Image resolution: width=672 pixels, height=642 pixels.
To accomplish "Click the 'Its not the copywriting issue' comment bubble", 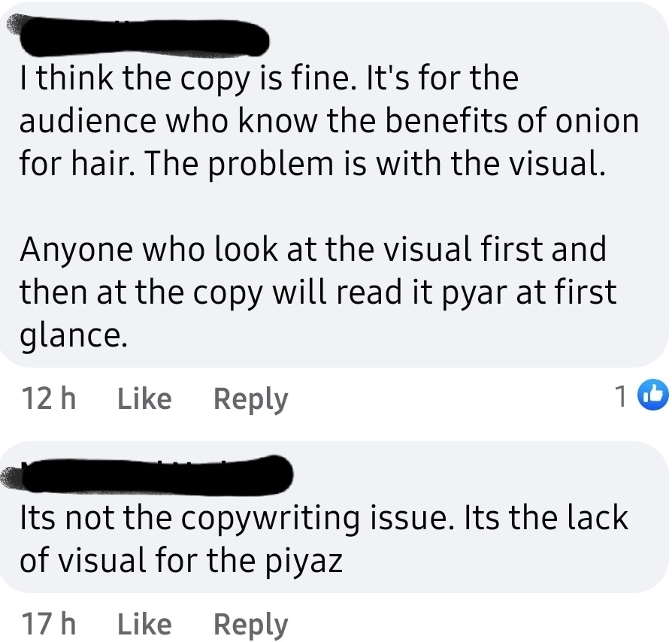I will 334,517.
